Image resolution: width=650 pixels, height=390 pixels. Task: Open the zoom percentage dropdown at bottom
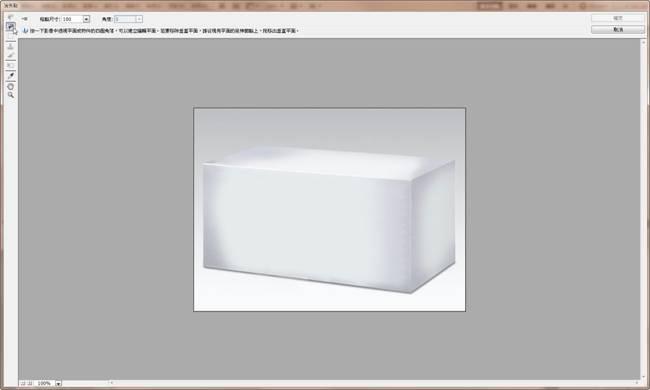tap(58, 383)
